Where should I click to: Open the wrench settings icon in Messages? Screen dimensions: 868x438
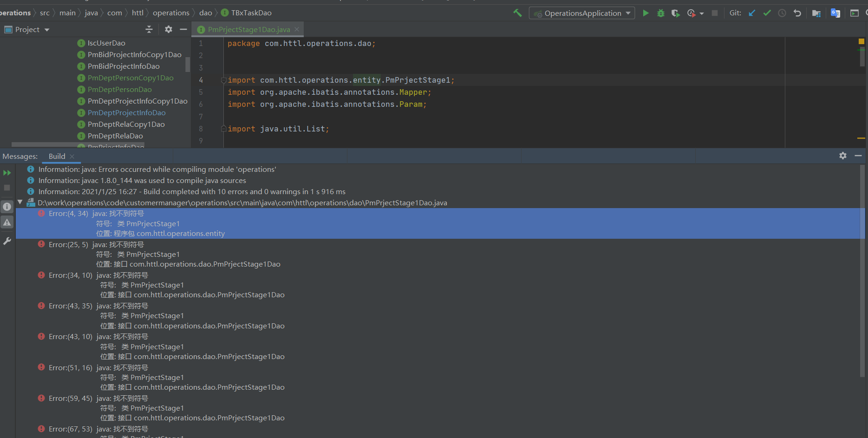pyautogui.click(x=7, y=241)
